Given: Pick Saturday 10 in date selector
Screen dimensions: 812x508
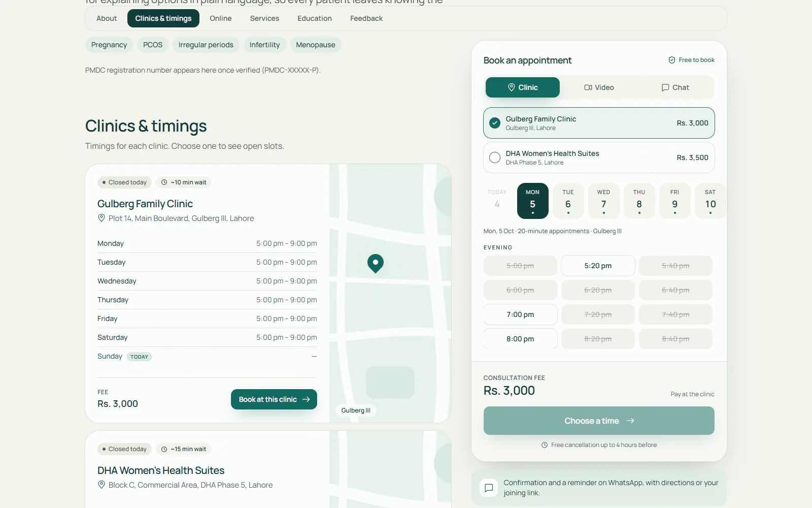Looking at the screenshot, I should tap(710, 201).
